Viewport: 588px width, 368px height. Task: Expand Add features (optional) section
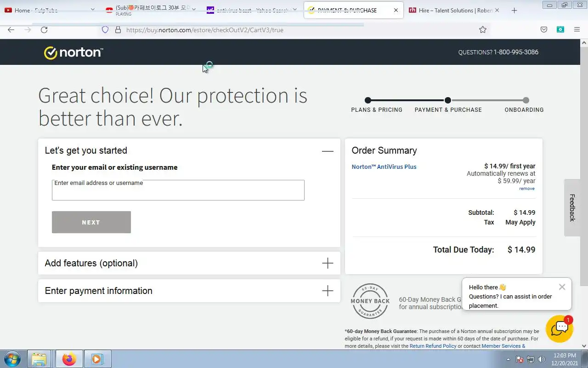(x=328, y=263)
